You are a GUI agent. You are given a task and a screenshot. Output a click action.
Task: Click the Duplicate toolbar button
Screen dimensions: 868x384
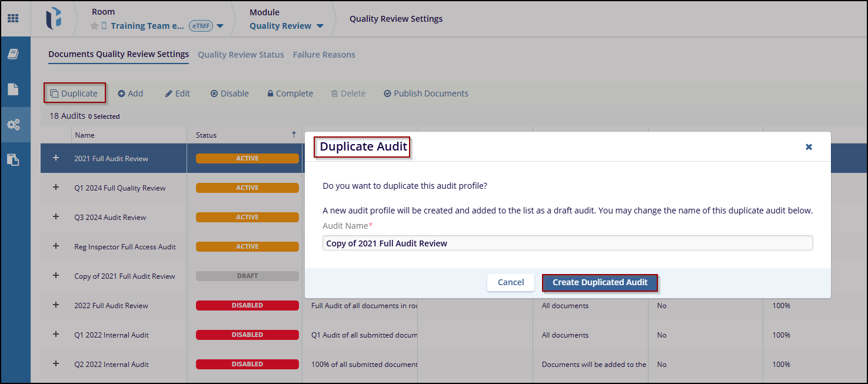pyautogui.click(x=74, y=94)
